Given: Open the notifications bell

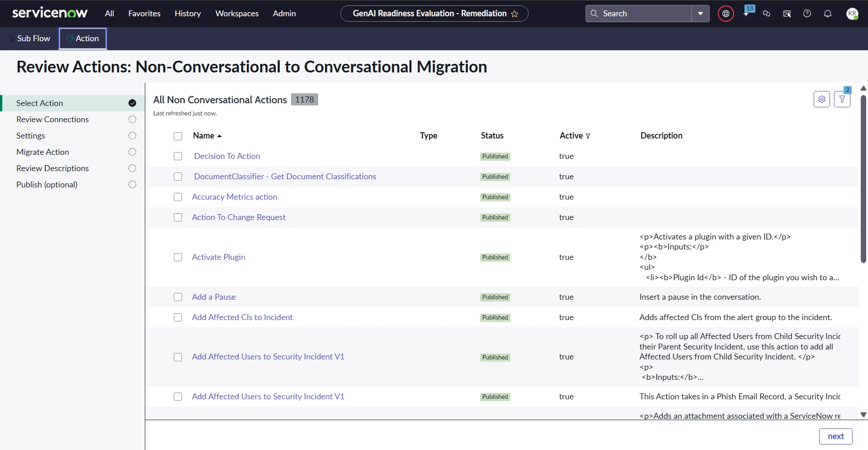Looking at the screenshot, I should [828, 14].
